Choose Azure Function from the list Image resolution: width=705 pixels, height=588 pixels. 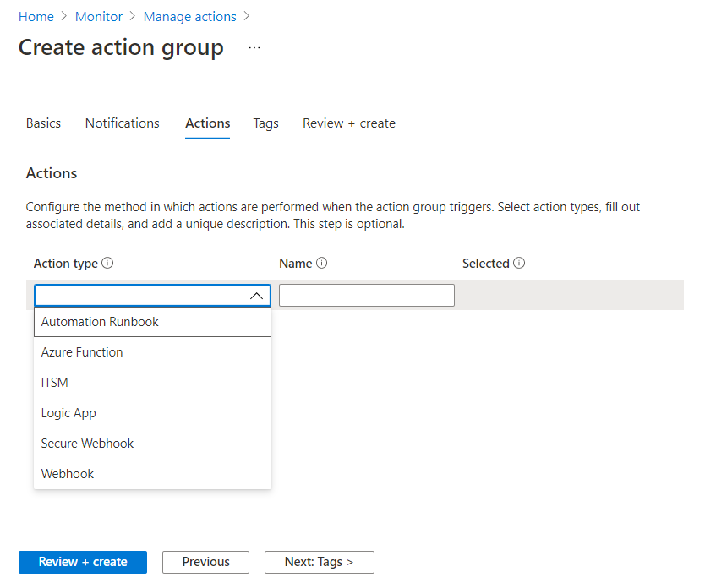[152, 352]
